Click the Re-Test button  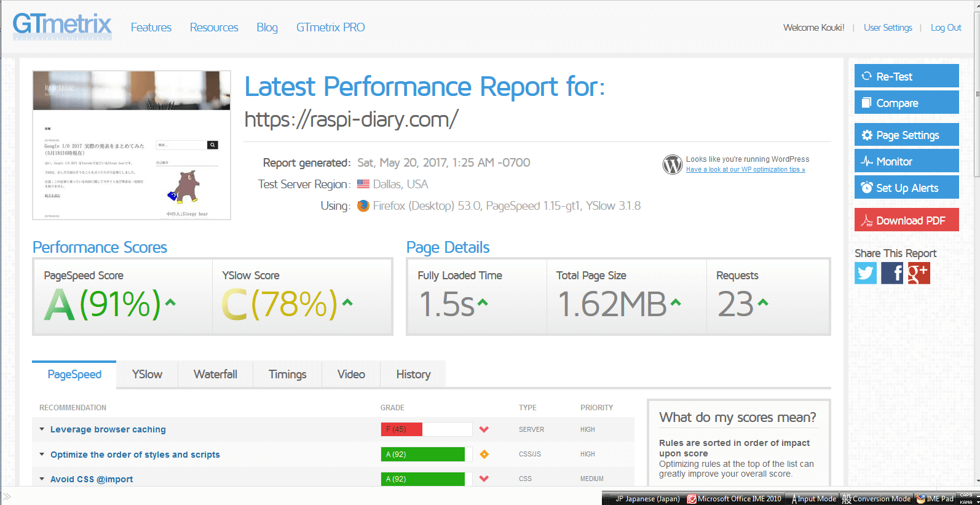pos(906,76)
